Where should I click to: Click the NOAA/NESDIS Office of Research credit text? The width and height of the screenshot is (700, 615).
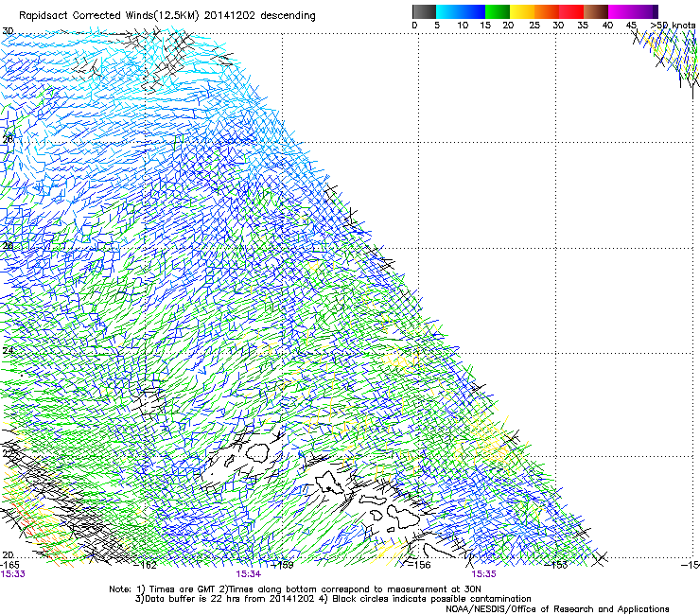[557, 609]
